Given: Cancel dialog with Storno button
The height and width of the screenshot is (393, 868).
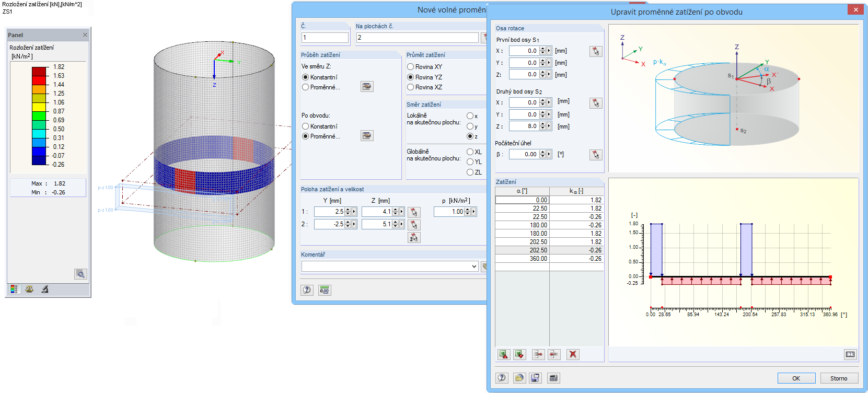Looking at the screenshot, I should (x=839, y=378).
